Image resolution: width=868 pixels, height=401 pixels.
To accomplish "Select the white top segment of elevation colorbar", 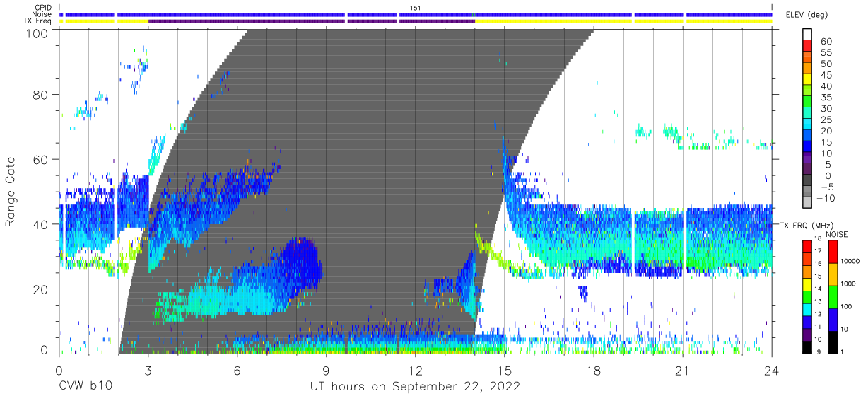I will (x=807, y=35).
